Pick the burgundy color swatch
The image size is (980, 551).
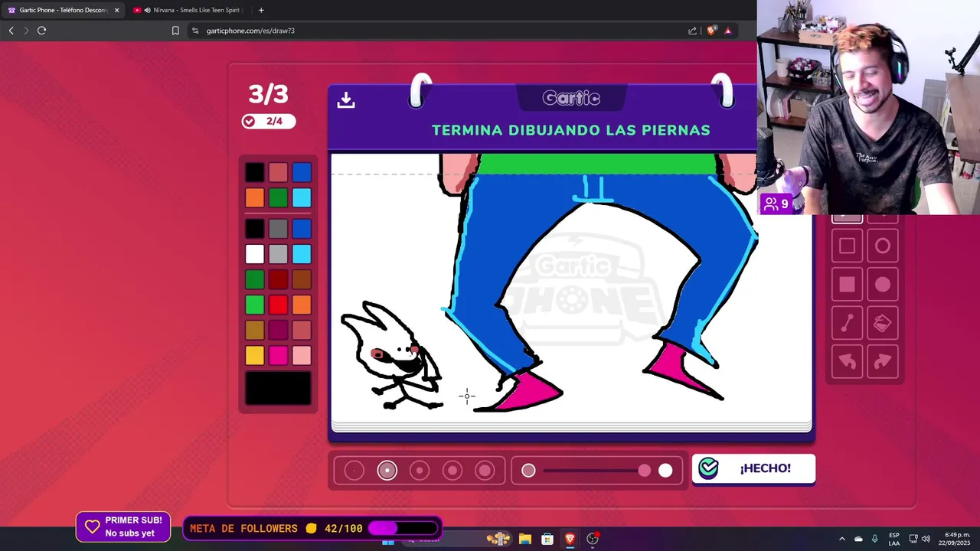[278, 330]
